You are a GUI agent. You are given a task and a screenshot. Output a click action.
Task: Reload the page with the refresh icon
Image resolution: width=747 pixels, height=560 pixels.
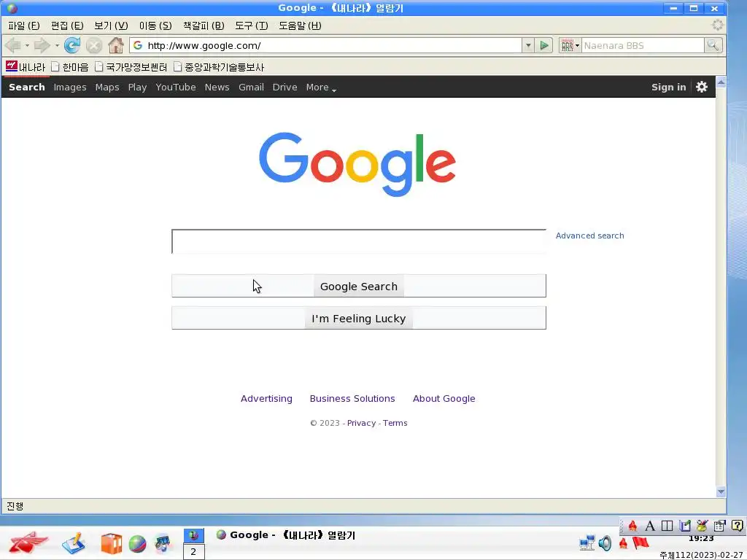[x=72, y=46]
